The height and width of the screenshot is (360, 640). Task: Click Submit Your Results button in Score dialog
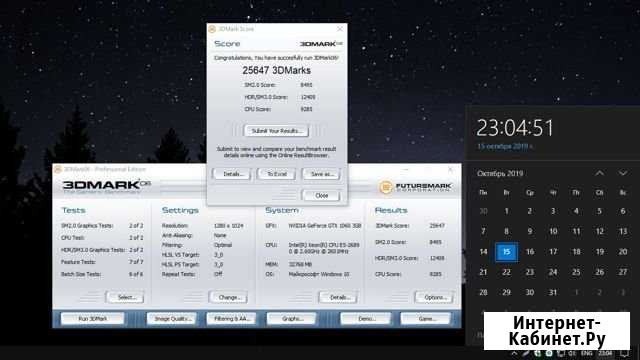[276, 131]
